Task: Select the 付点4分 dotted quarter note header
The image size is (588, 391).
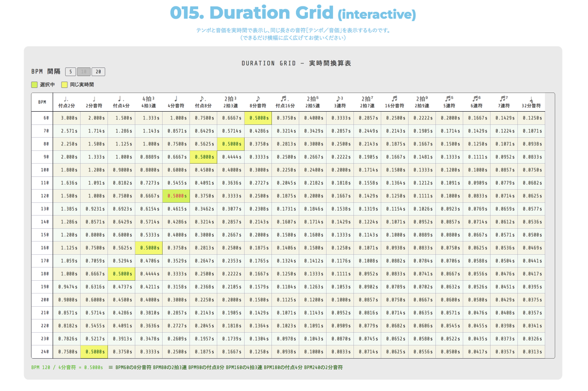Action: [x=122, y=102]
